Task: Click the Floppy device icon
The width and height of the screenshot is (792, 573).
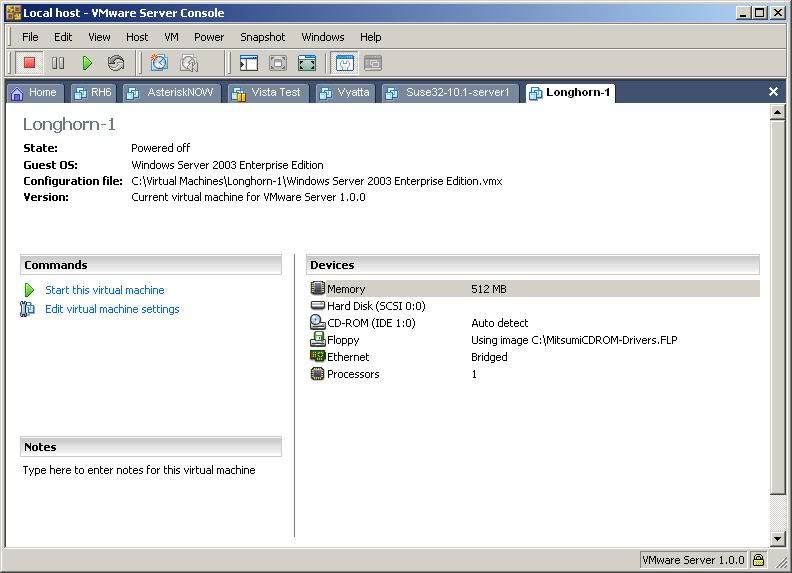Action: 317,339
